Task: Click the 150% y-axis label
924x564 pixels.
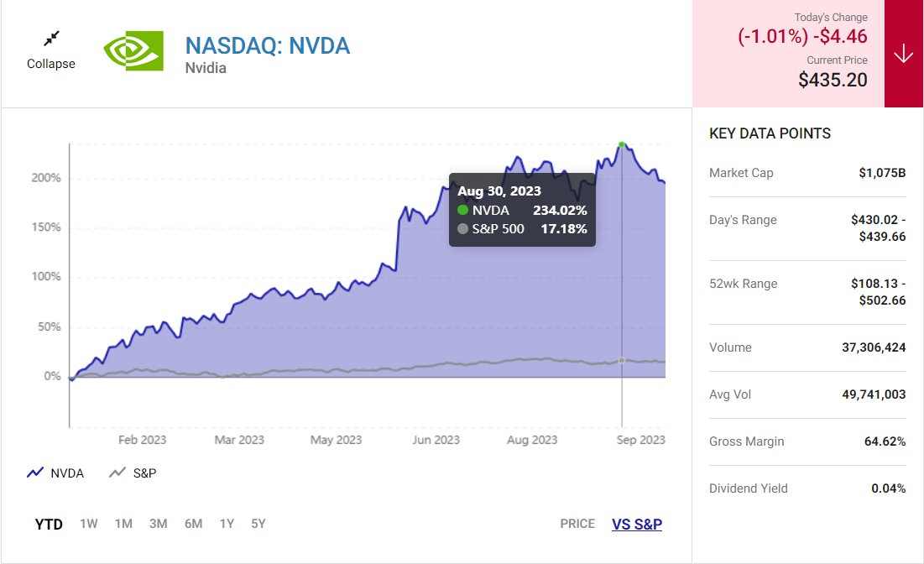Action: click(x=46, y=227)
